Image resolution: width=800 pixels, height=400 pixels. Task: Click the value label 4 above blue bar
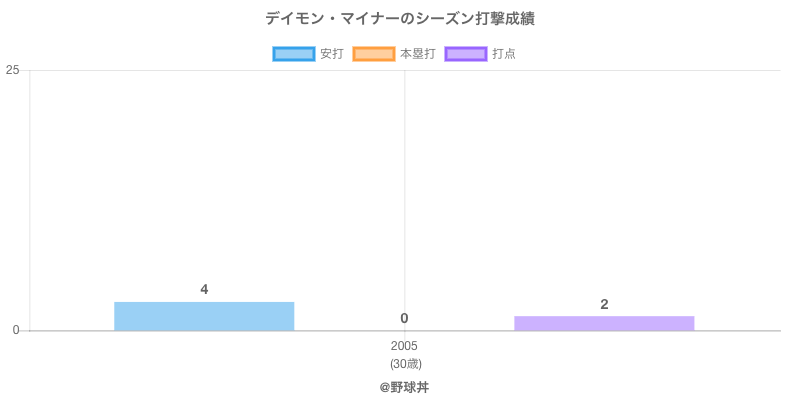[204, 289]
